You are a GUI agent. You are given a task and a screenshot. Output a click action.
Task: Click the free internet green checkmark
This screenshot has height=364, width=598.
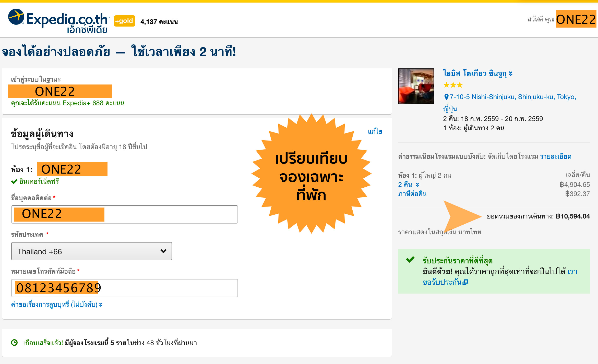coord(14,181)
